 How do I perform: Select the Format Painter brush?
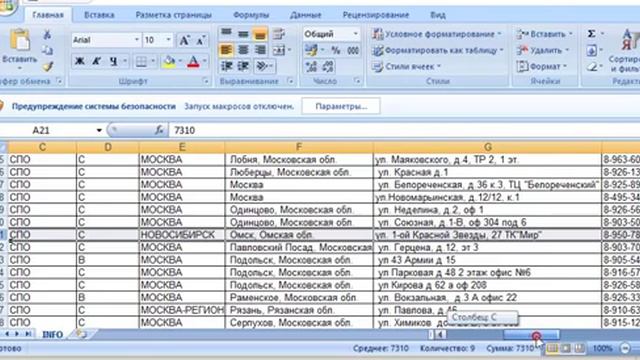point(48,66)
